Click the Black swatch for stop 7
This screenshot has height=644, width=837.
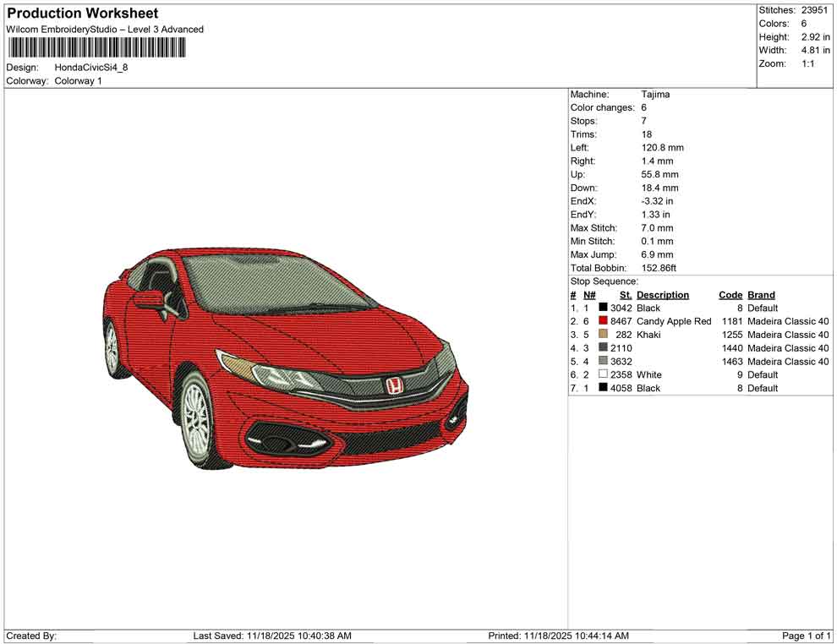pos(602,386)
